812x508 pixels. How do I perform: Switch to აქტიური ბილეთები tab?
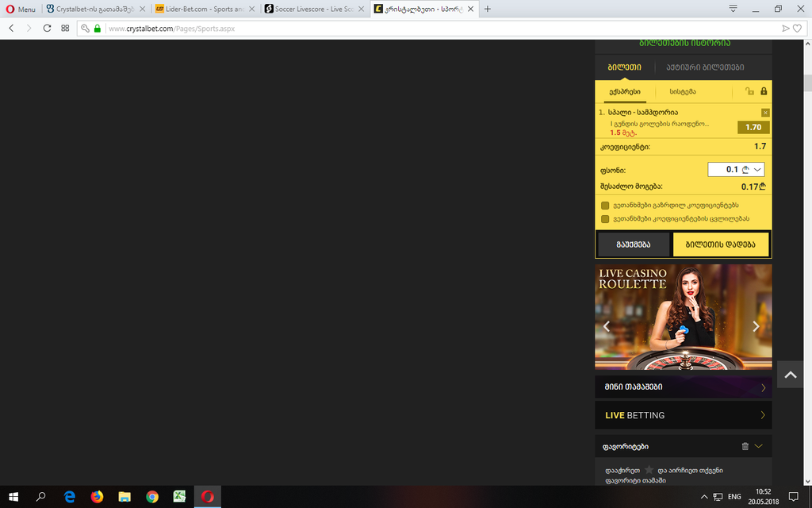[x=705, y=67]
